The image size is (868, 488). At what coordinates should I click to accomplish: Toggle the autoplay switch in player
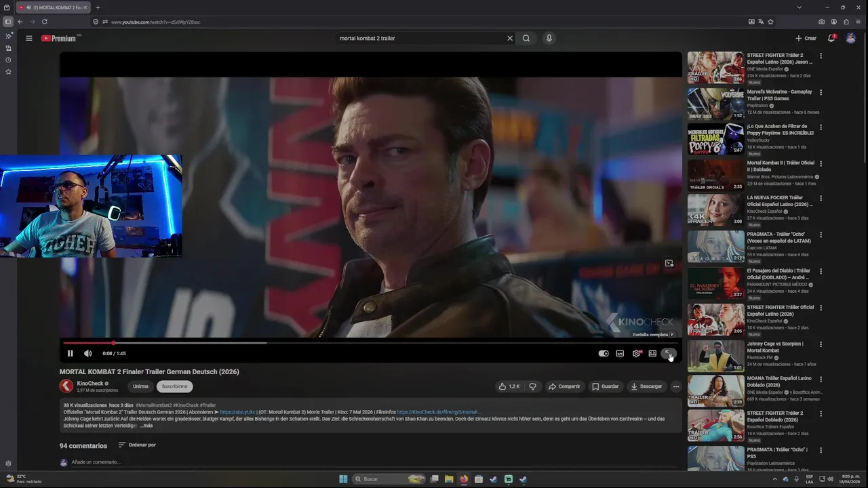coord(604,353)
